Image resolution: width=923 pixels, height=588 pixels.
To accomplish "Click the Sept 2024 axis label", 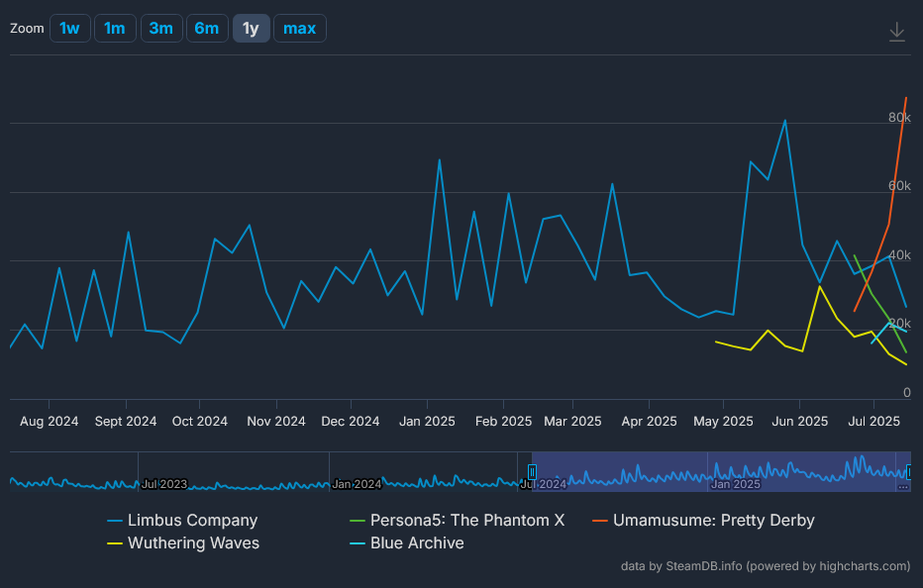I will click(126, 422).
